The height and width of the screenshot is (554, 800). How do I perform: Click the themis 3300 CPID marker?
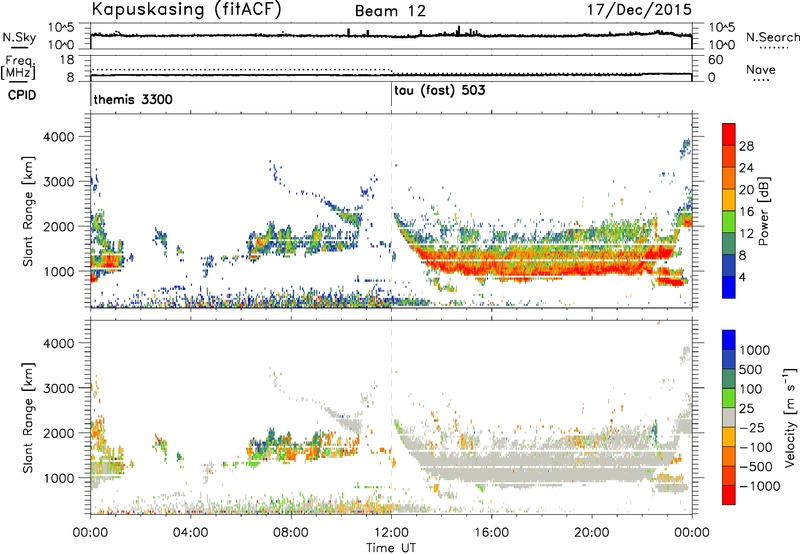133,99
